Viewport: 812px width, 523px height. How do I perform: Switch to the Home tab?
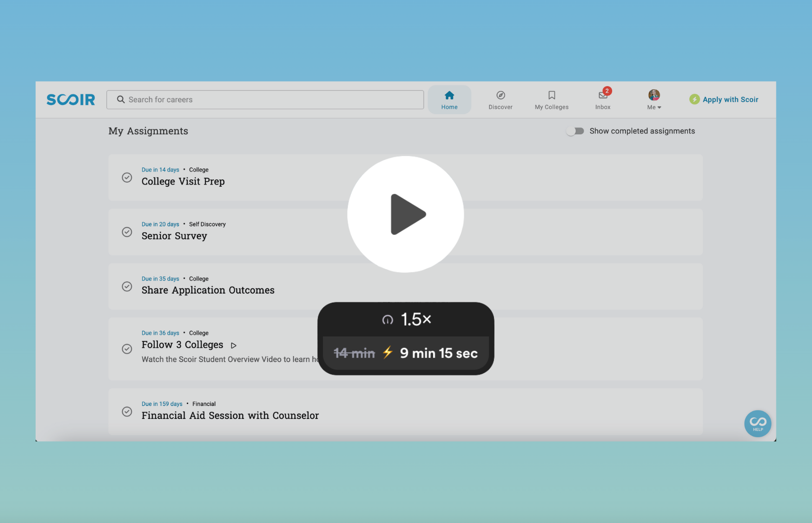[449, 99]
